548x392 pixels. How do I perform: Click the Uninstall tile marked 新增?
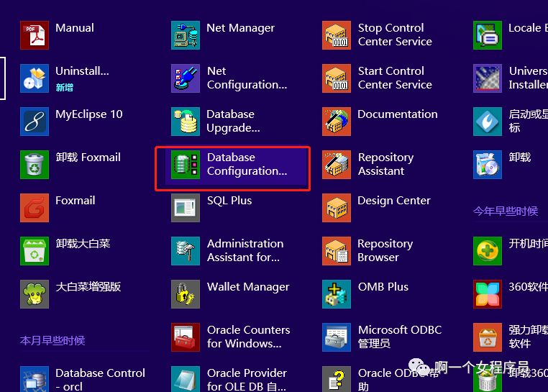coord(65,78)
